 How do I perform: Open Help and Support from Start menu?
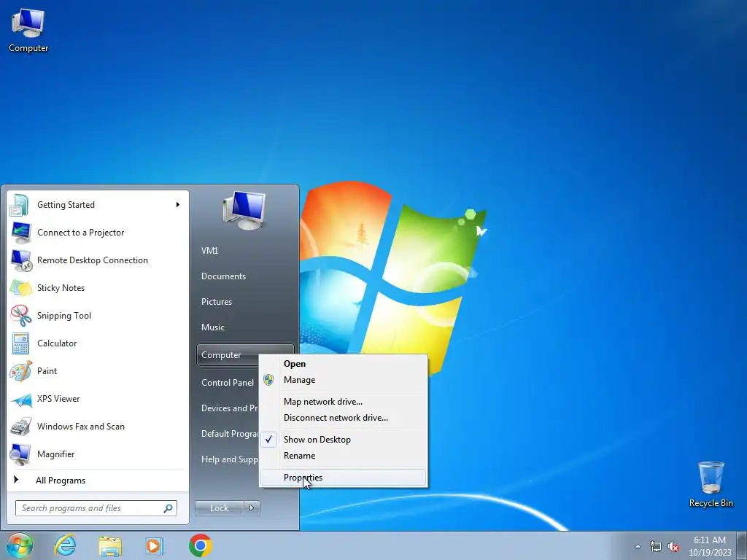tap(230, 459)
